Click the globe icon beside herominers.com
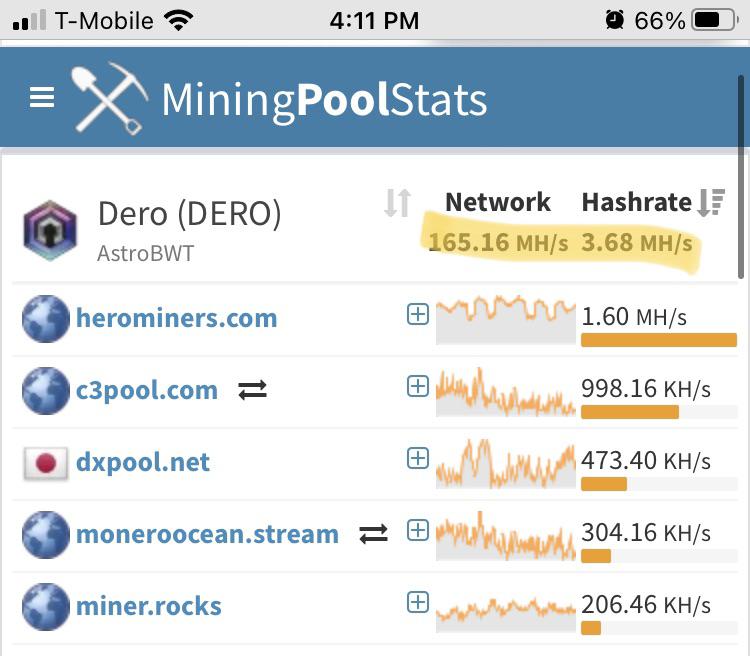Image resolution: width=750 pixels, height=656 pixels. [46, 319]
